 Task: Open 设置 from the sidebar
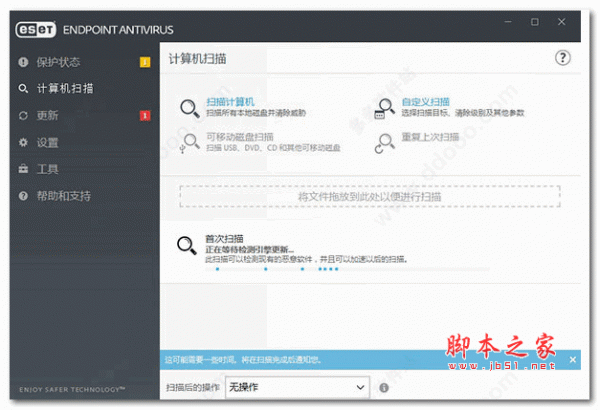coord(47,143)
